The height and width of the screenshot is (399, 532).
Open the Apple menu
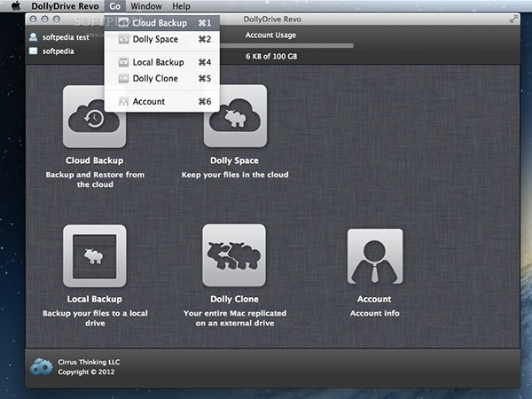(16, 6)
